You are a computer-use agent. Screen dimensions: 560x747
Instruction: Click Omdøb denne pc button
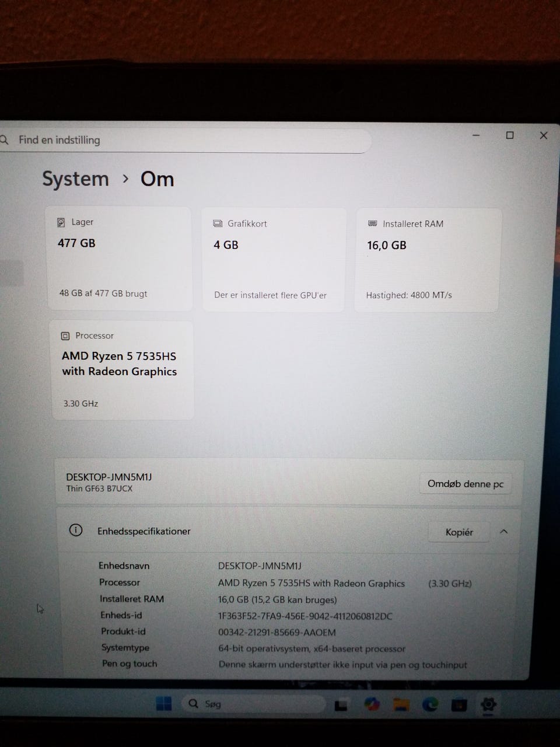click(466, 484)
